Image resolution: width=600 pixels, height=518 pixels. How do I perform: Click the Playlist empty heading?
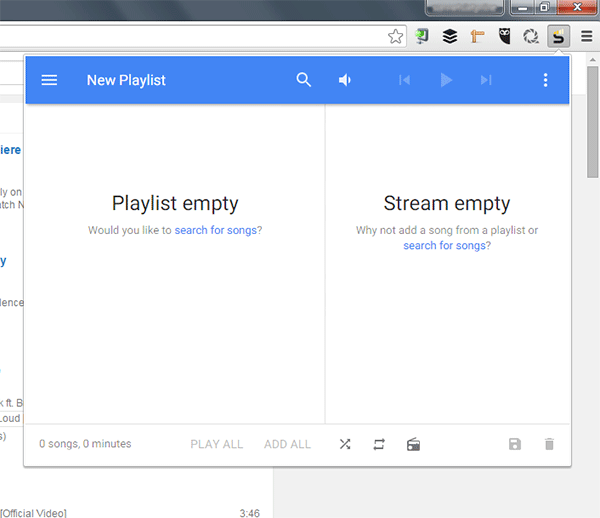[x=175, y=204]
